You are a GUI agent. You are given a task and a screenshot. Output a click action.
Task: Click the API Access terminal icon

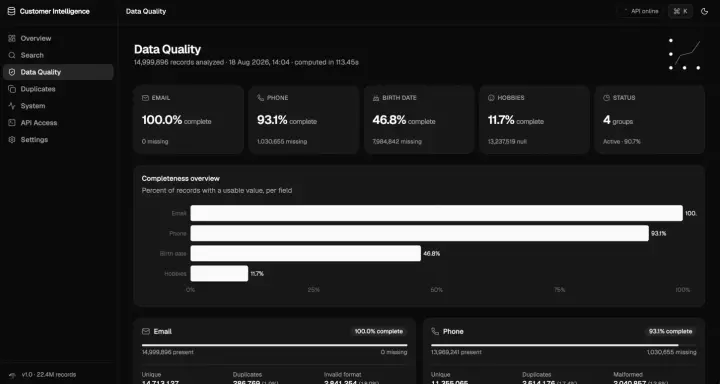pos(12,123)
